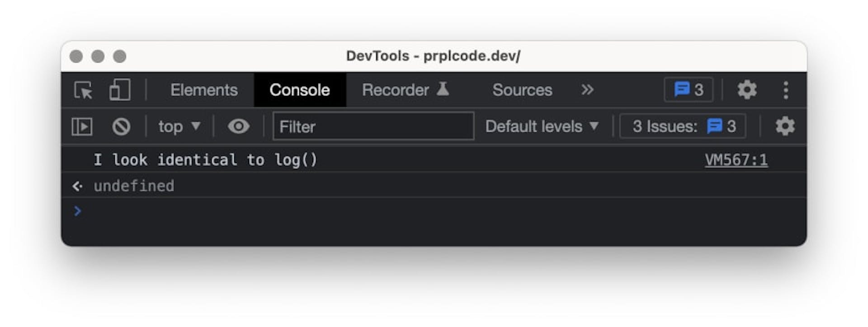Click inside the Filter input field
This screenshot has height=327, width=868.
373,127
